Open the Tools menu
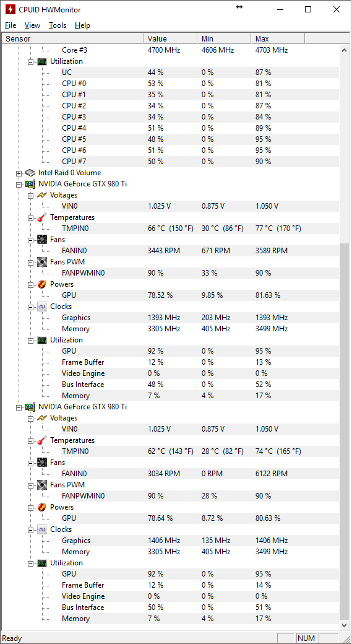The height and width of the screenshot is (644, 352). [x=58, y=25]
